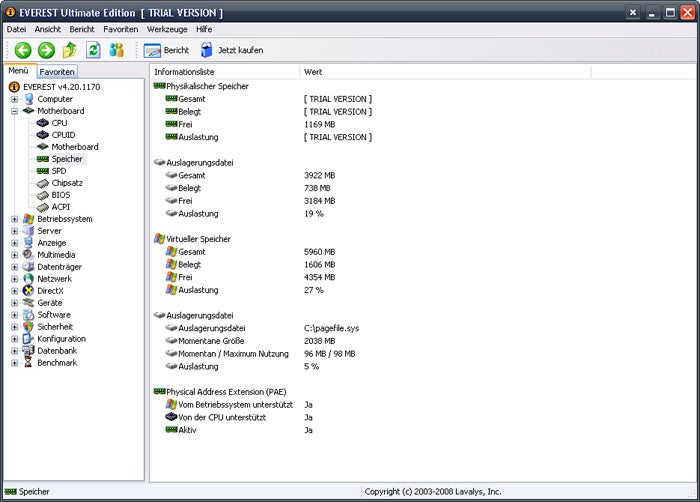Click the users icon in toolbar
The image size is (700, 502).
117,50
